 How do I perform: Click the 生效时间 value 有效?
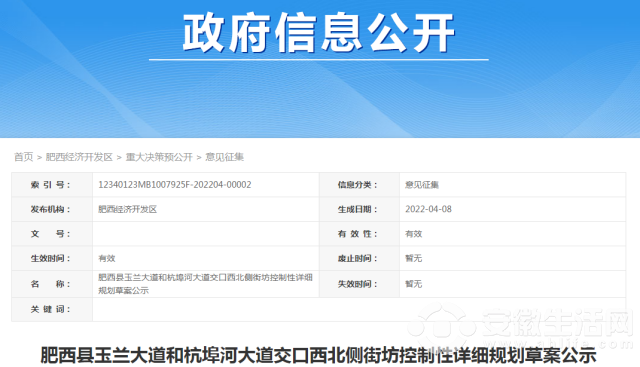(x=107, y=258)
